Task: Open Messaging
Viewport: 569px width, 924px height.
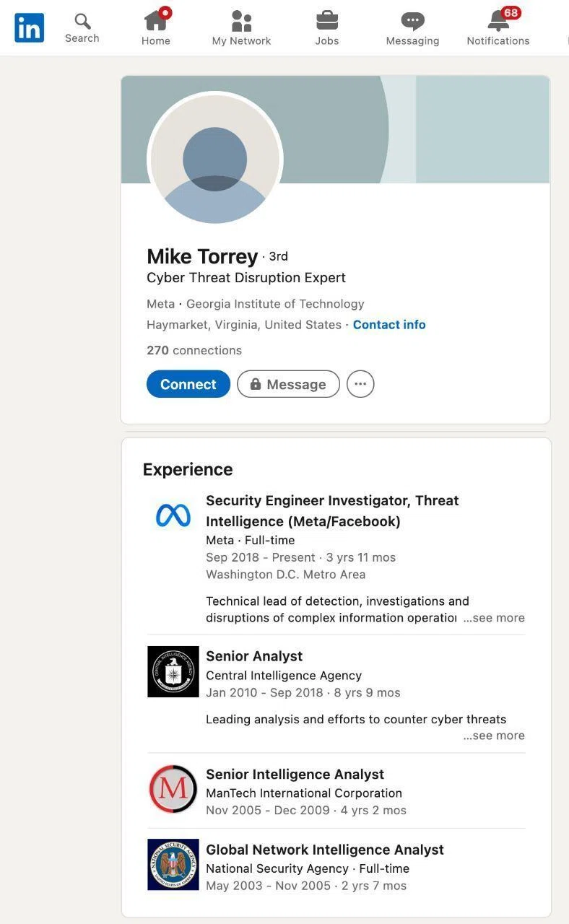Action: tap(412, 28)
